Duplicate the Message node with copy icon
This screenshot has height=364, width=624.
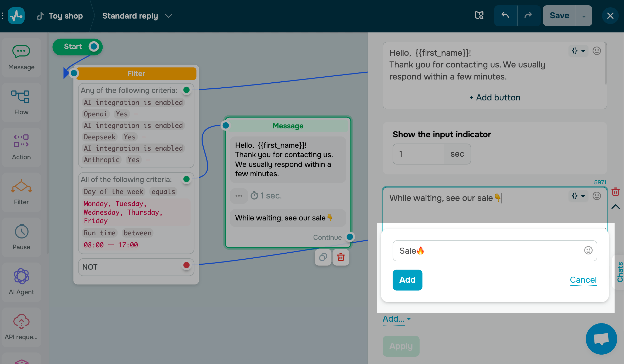click(x=323, y=257)
